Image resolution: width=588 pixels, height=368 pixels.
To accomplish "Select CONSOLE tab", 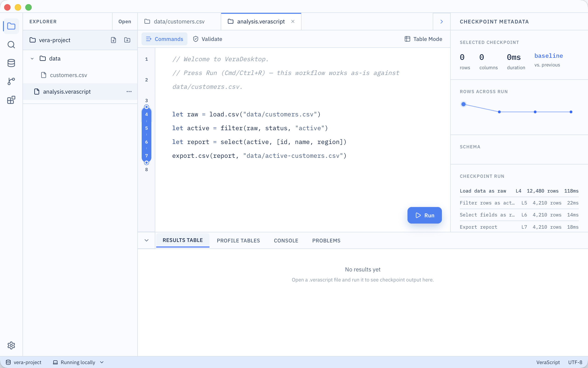I will pos(286,241).
